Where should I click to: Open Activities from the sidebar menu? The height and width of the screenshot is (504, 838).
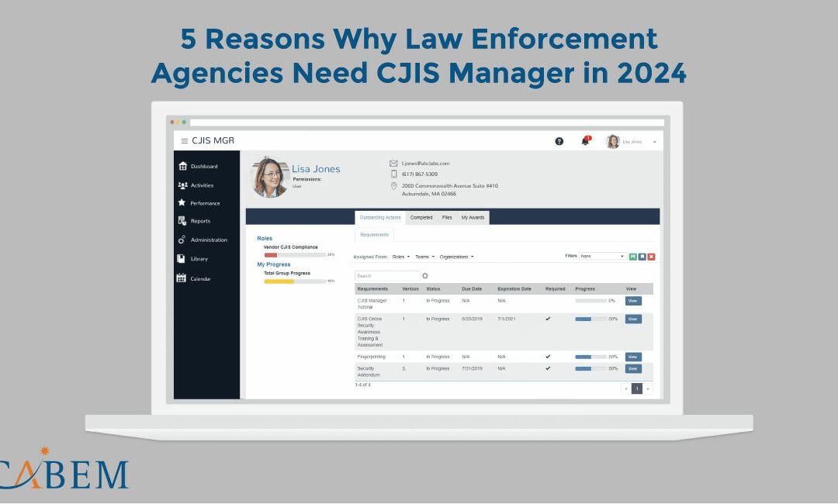pos(202,186)
